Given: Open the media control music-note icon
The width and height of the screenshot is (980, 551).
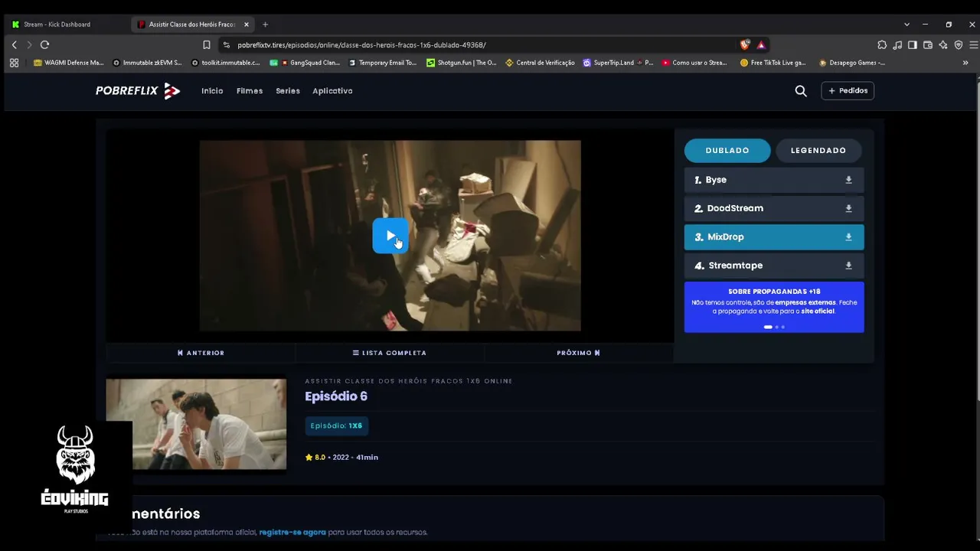Looking at the screenshot, I should click(x=897, y=45).
